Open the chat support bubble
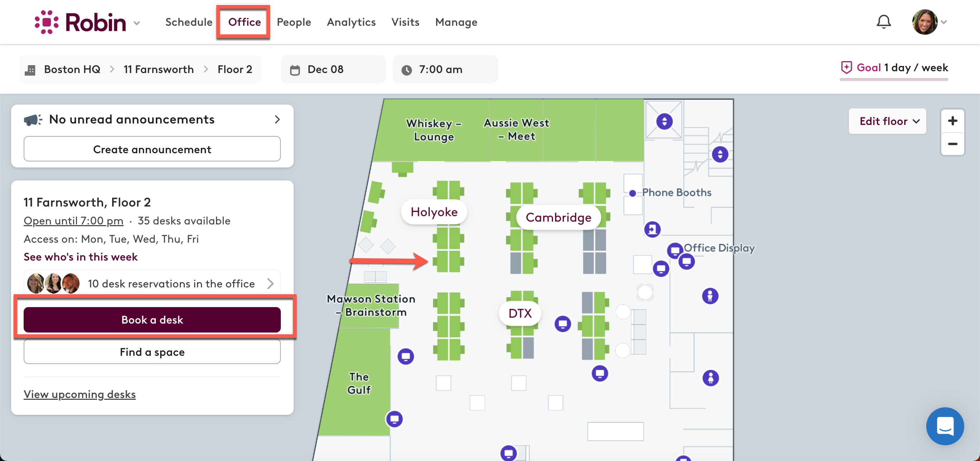Screen dimensions: 980x461 [945, 426]
